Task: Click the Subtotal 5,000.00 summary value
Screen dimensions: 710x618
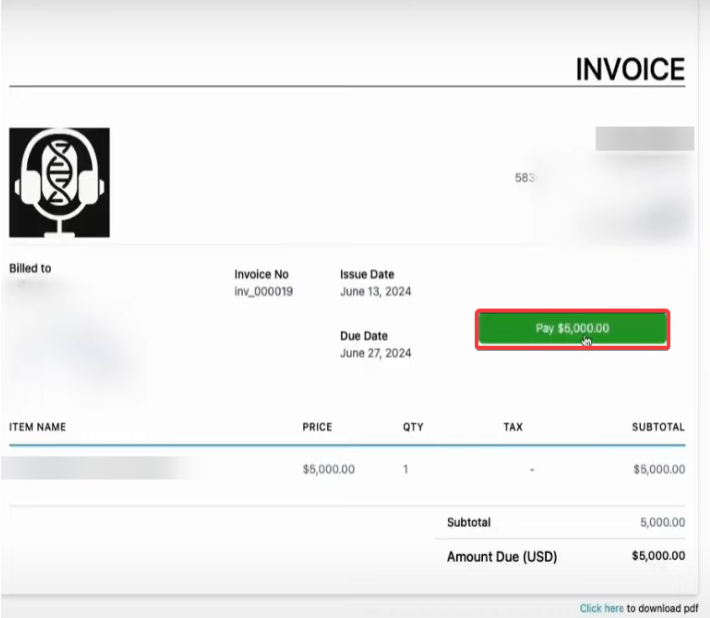Action: tap(662, 522)
